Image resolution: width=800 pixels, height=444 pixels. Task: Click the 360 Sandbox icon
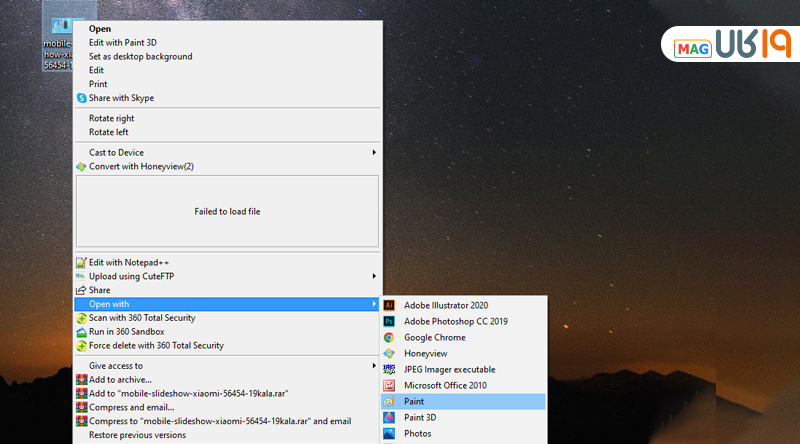tap(81, 332)
